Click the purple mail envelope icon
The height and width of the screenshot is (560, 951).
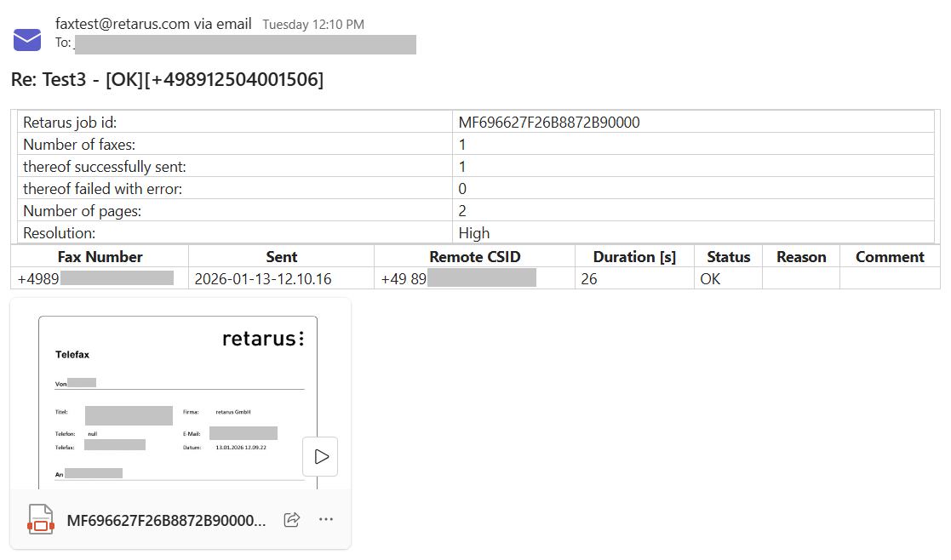[27, 39]
